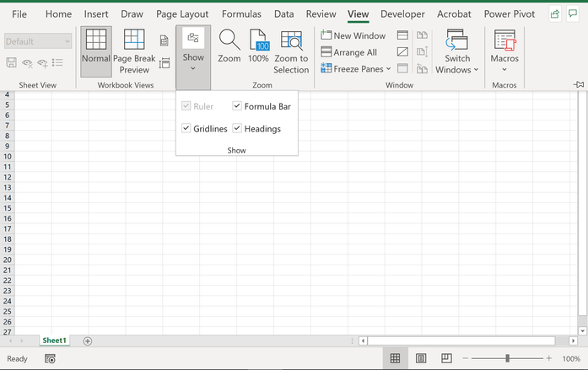
Task: Add a new sheet with plus icon
Action: click(x=88, y=341)
